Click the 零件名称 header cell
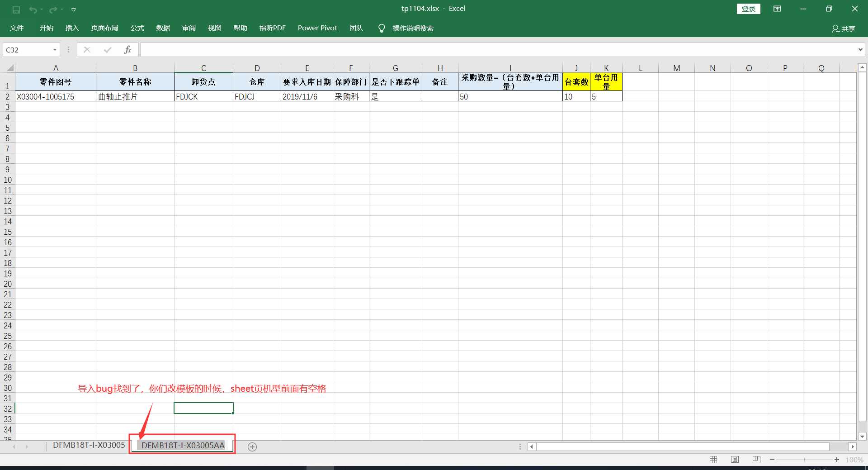This screenshot has height=470, width=868. tap(135, 82)
